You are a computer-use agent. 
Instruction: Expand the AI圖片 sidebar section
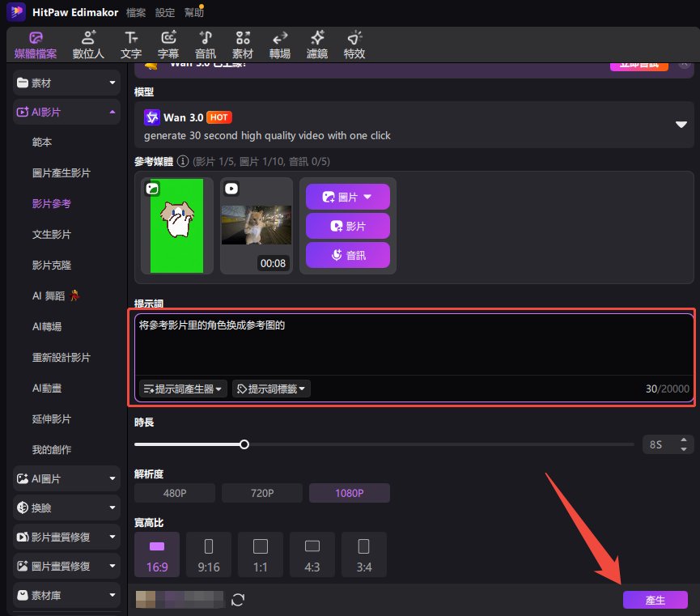pos(66,478)
